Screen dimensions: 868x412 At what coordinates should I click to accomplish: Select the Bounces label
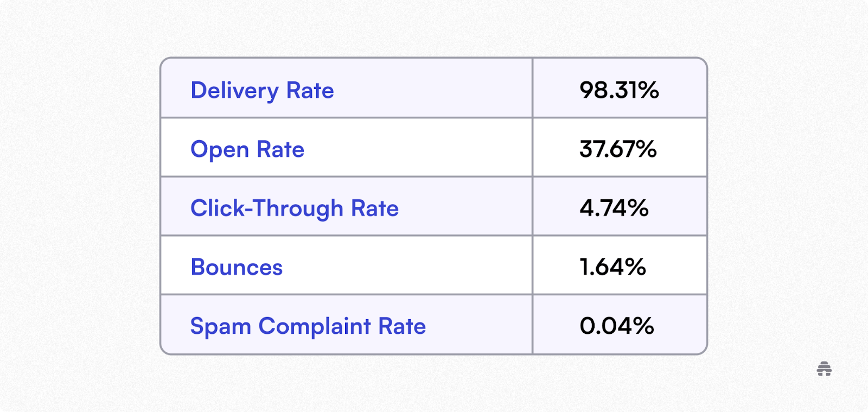(237, 267)
